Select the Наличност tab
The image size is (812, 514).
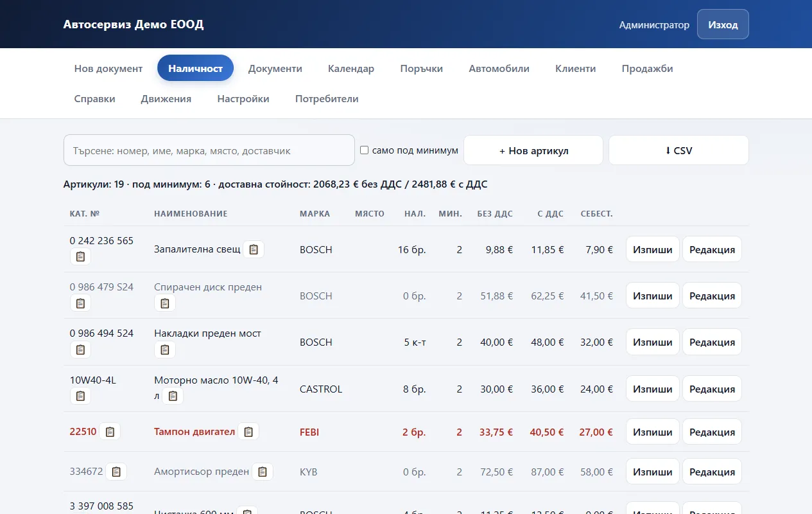[x=196, y=68]
